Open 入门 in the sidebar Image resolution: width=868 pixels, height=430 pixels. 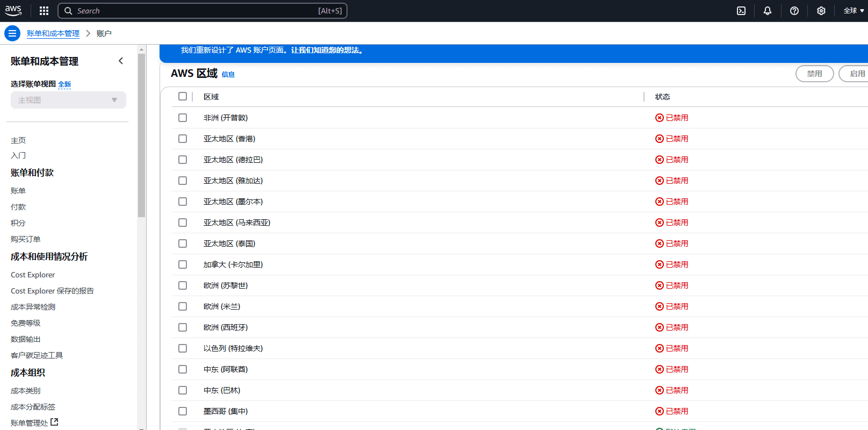[x=18, y=155]
